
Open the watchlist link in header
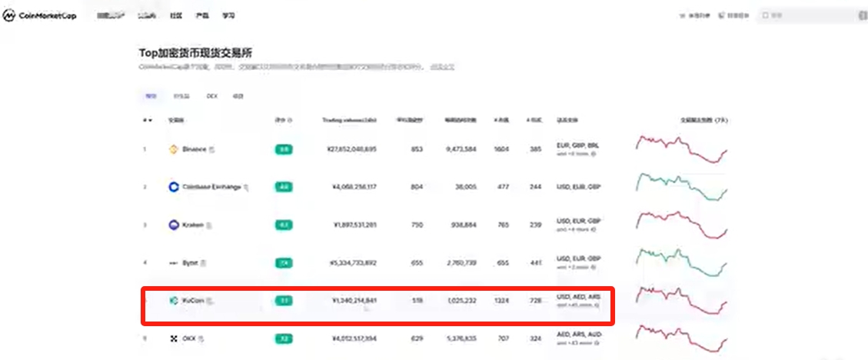point(695,16)
